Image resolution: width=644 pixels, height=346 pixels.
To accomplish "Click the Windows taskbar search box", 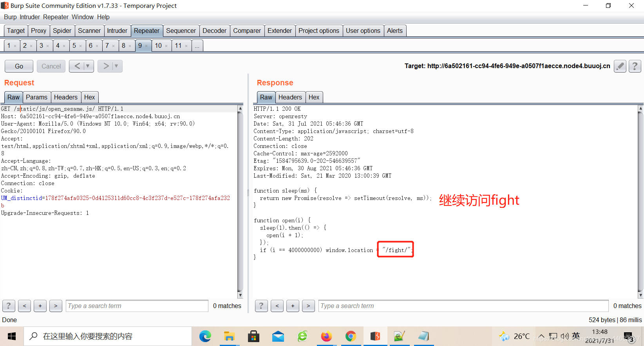I will (x=108, y=336).
